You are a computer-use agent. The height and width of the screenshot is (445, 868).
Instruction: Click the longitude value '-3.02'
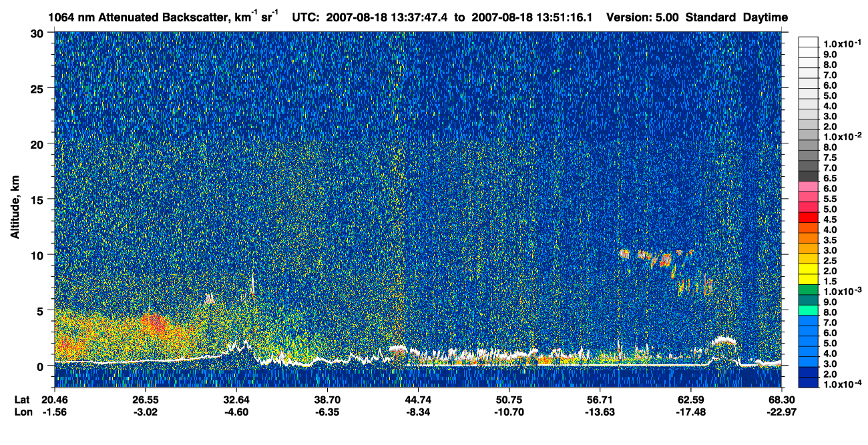146,412
